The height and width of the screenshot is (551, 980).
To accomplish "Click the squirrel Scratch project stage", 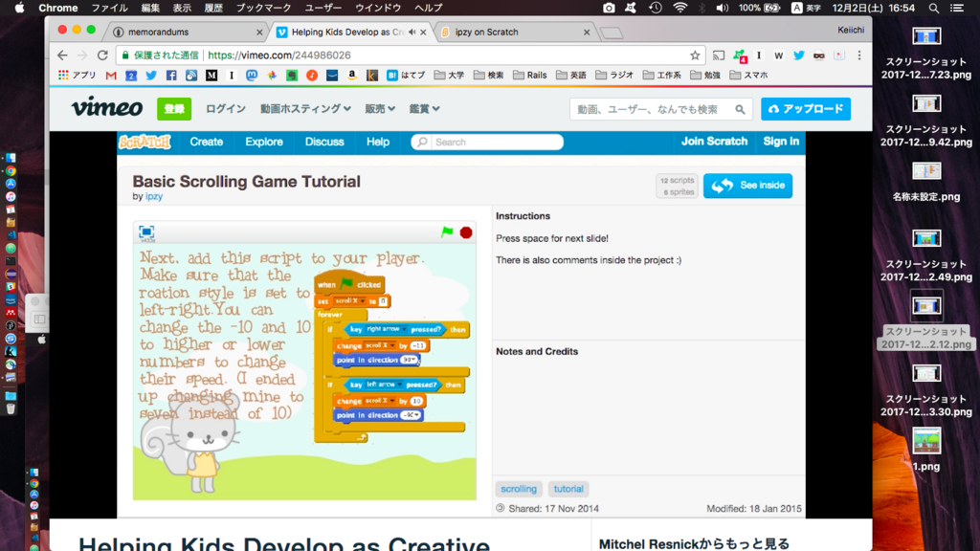I will pyautogui.click(x=304, y=372).
